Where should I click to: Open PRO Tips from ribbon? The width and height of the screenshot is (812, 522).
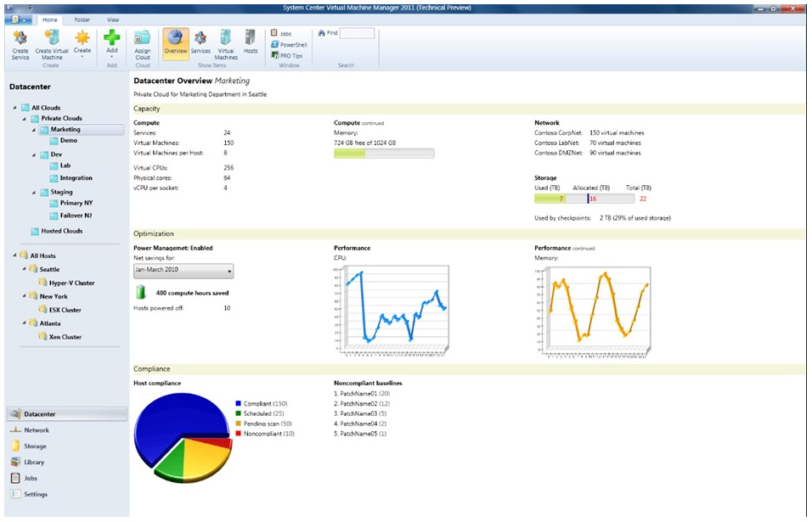(287, 55)
